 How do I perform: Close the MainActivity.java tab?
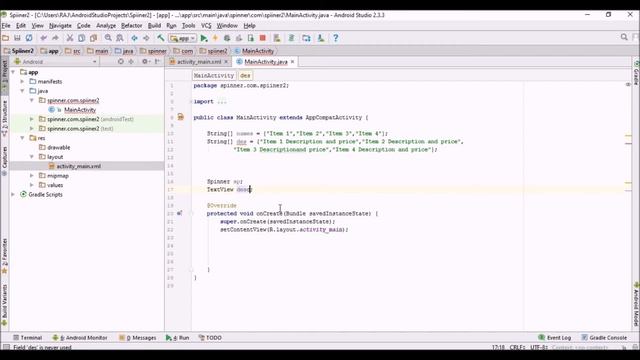pyautogui.click(x=293, y=62)
